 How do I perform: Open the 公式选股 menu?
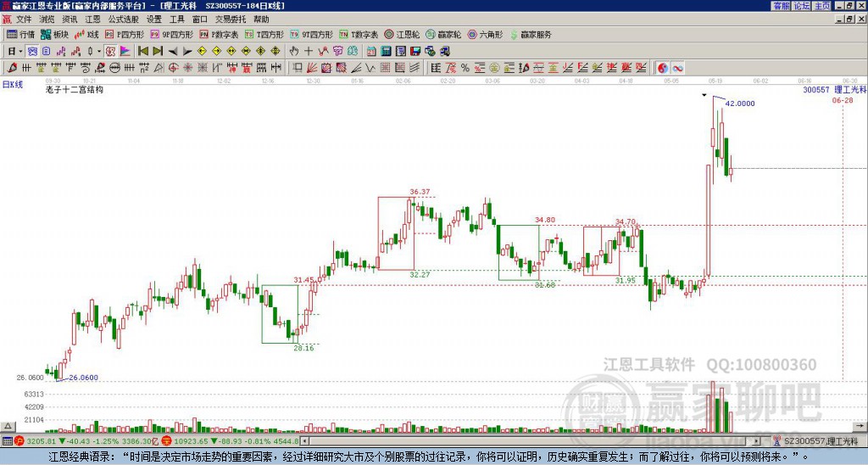(x=124, y=20)
